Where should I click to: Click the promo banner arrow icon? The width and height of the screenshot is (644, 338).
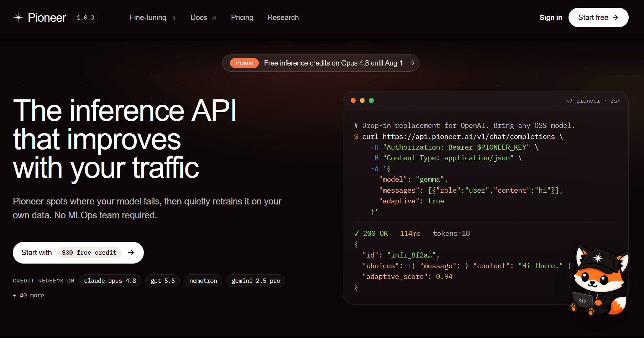click(412, 63)
